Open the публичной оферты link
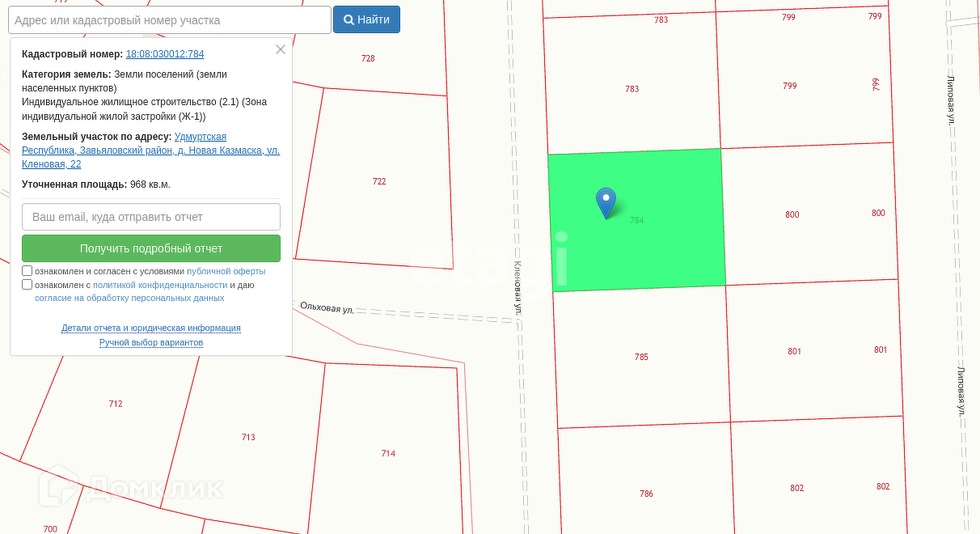980x534 pixels. pos(226,271)
